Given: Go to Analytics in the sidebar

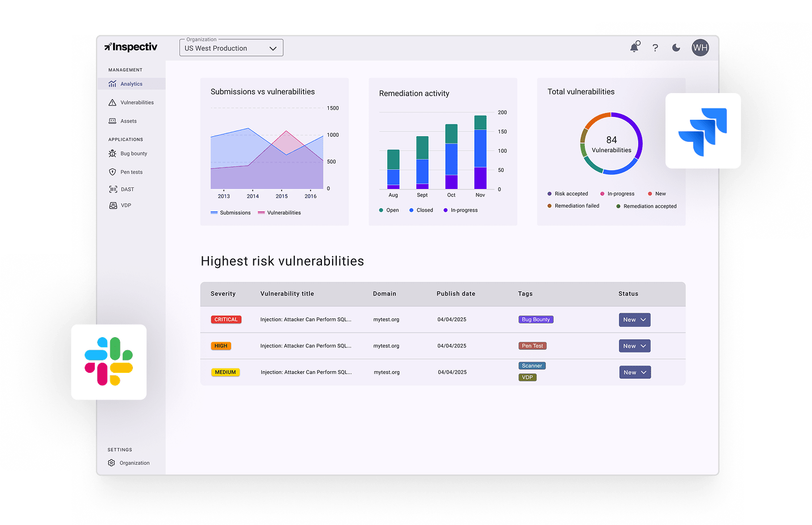Looking at the screenshot, I should tap(131, 84).
